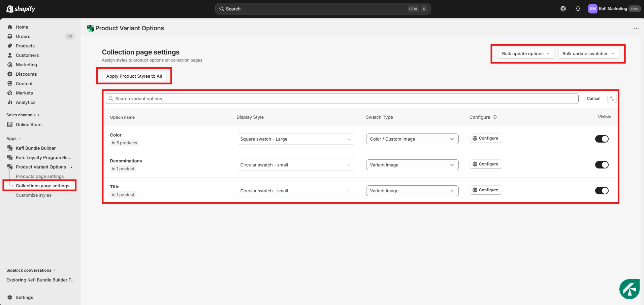This screenshot has height=305, width=644.
Task: Go to Products page settings
Action: pyautogui.click(x=40, y=176)
